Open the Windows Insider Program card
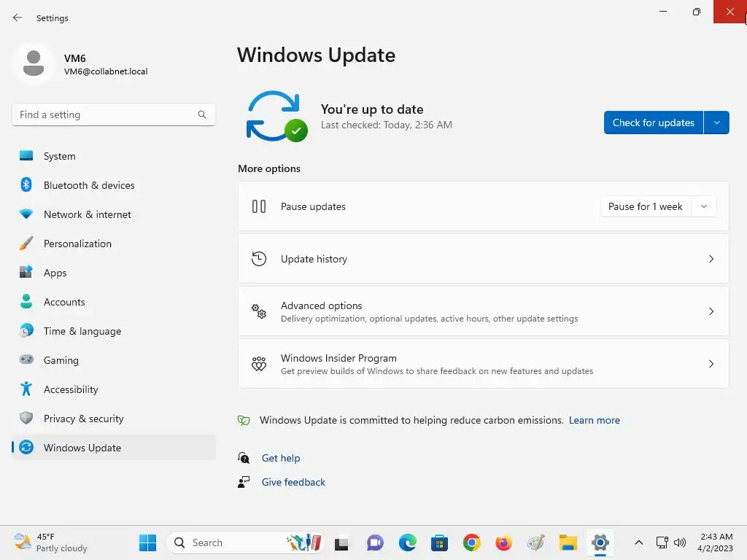The image size is (747, 560). (484, 364)
